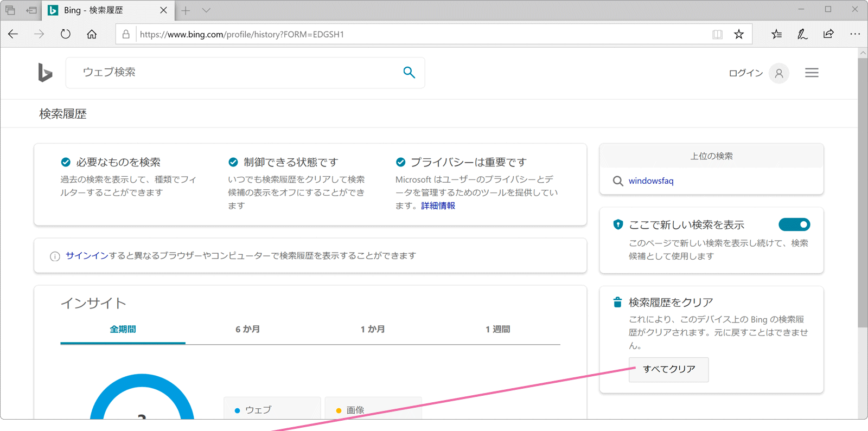The image size is (868, 431).
Task: Click the address bar URL
Action: click(x=242, y=34)
